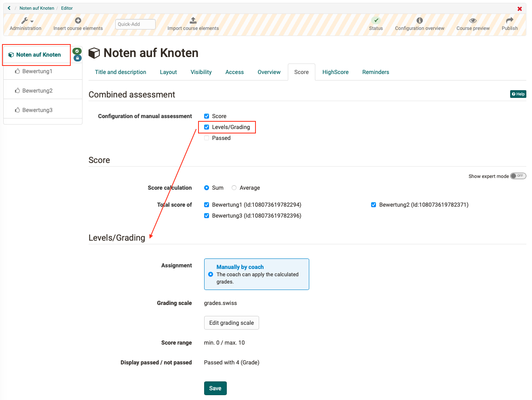Viewport: 532px width, 400px height.
Task: Click the Configuration overview info icon
Action: [x=420, y=19]
